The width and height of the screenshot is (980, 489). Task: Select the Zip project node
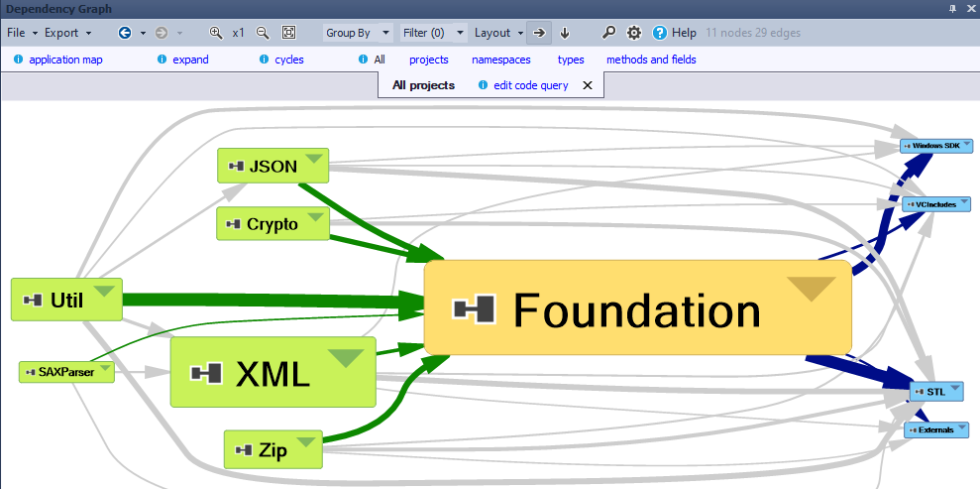tap(273, 449)
